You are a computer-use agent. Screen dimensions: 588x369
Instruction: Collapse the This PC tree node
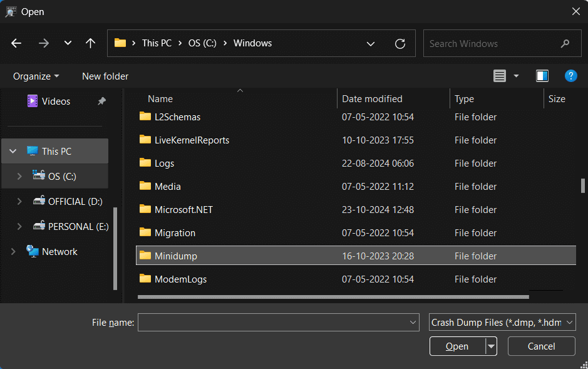[13, 150]
